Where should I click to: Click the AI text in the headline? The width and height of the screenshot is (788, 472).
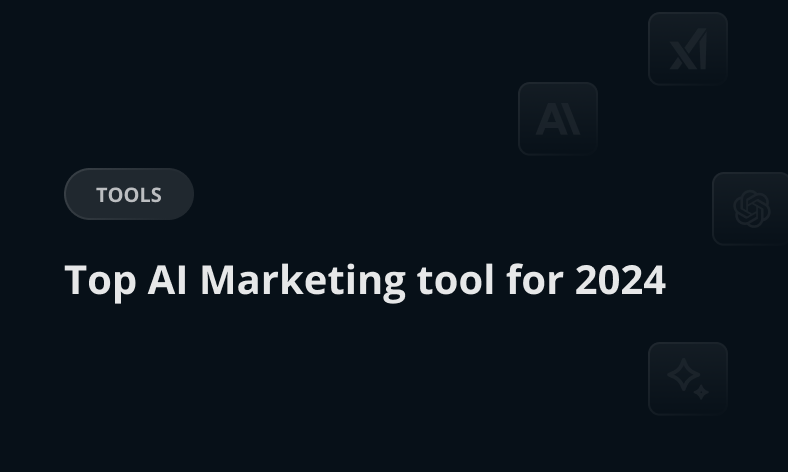tap(169, 280)
